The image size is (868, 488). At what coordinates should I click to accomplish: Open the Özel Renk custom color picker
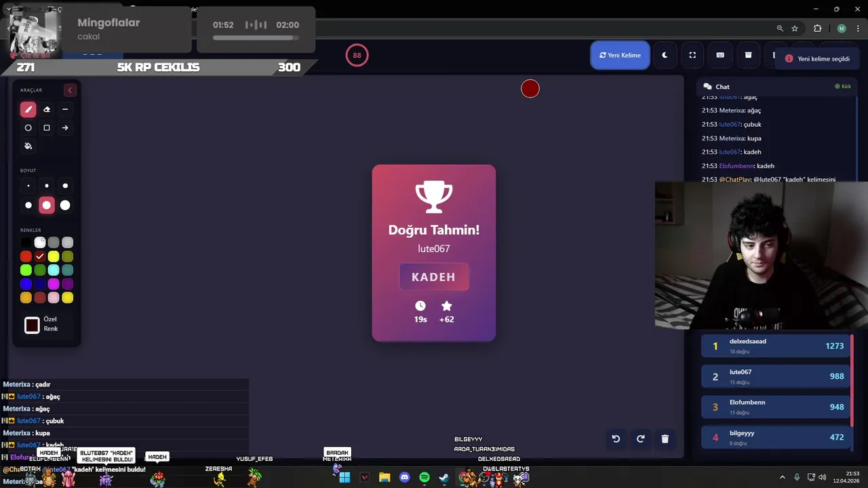click(x=32, y=325)
